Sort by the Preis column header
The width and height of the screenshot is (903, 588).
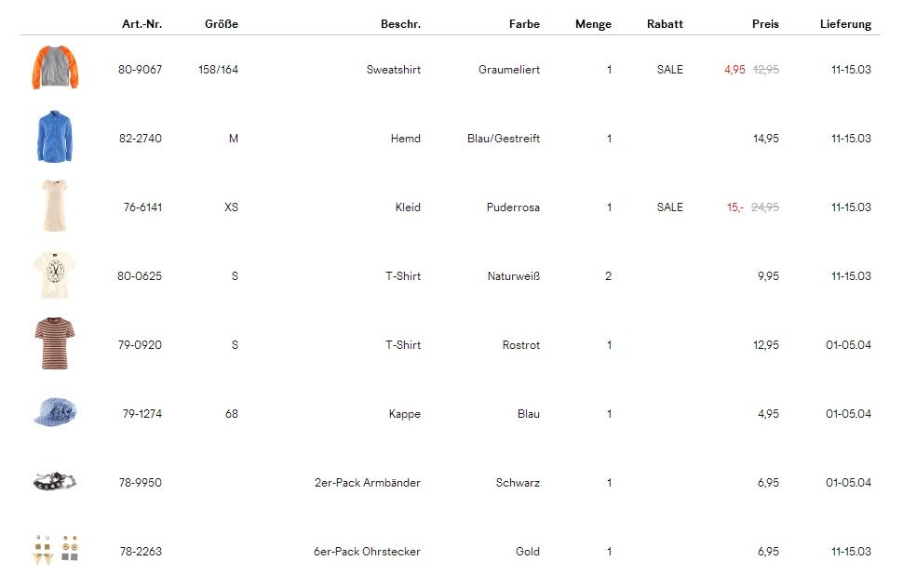tap(765, 24)
